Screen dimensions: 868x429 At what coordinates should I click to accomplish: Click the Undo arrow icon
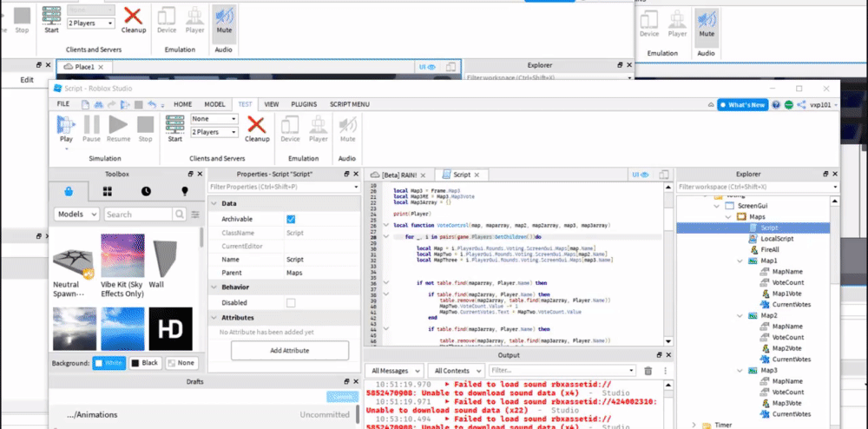(x=152, y=104)
